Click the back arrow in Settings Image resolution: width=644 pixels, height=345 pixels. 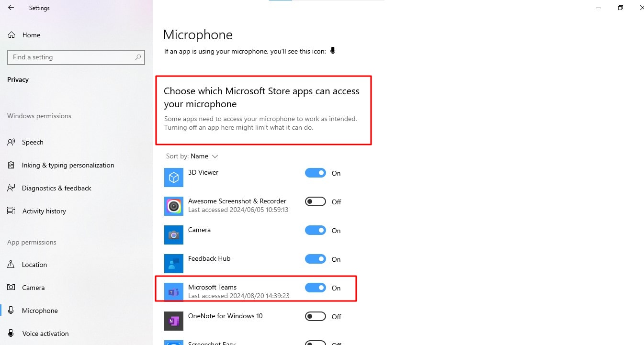(x=11, y=8)
